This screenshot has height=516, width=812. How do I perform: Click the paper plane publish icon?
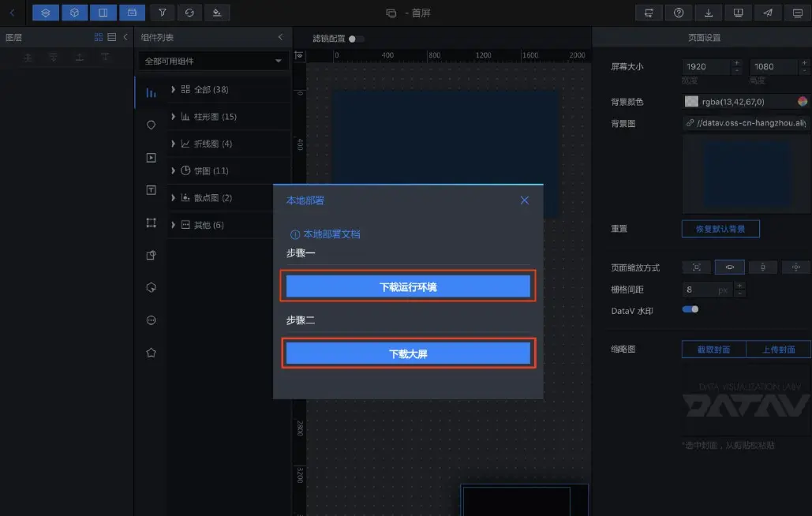tap(768, 13)
